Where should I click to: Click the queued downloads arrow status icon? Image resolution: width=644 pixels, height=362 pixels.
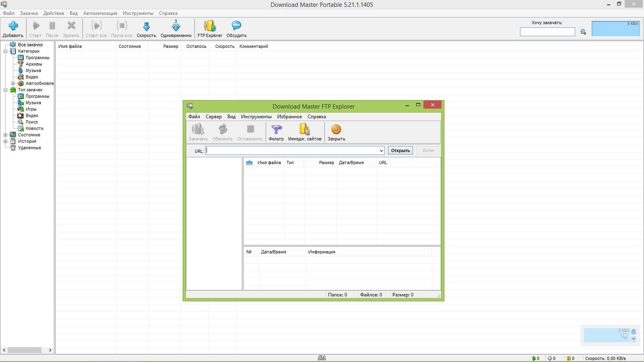tap(550, 358)
